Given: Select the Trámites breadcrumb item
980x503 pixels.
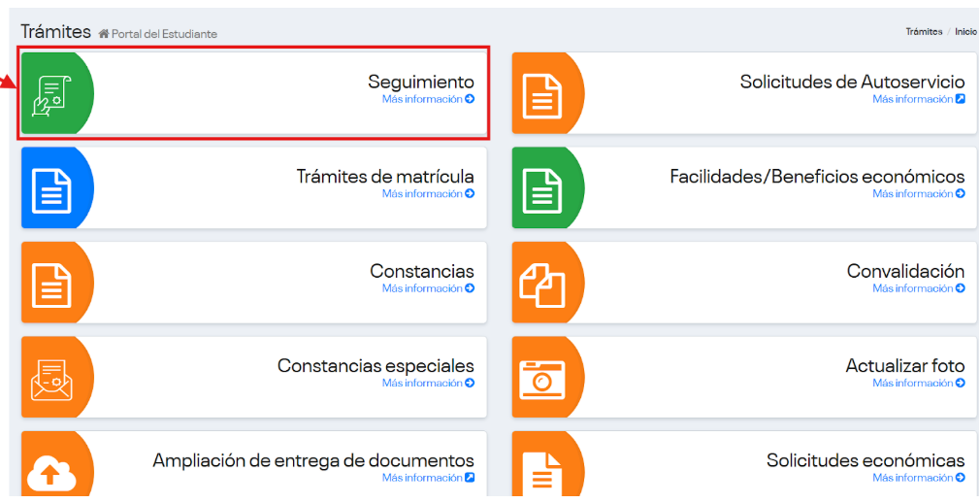Looking at the screenshot, I should [924, 32].
